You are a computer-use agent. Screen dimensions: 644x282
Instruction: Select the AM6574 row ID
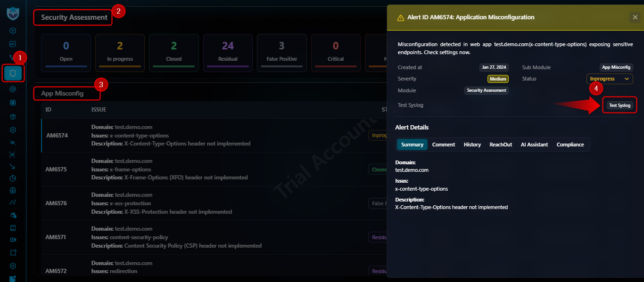click(x=57, y=136)
